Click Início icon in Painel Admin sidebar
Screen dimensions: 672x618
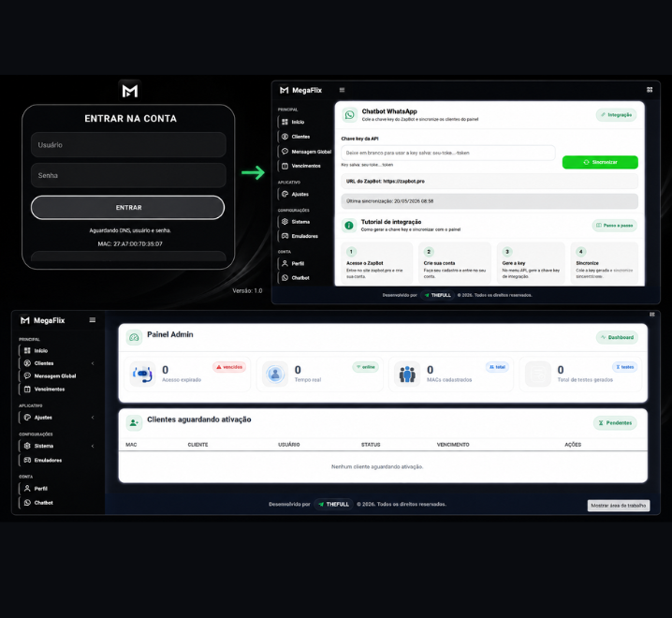[27, 350]
